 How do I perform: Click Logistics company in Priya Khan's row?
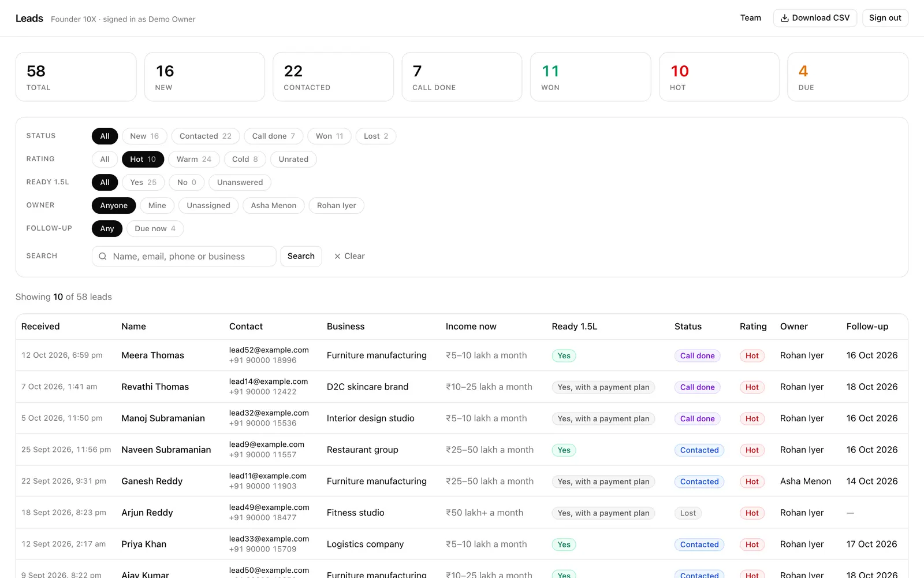pos(365,544)
